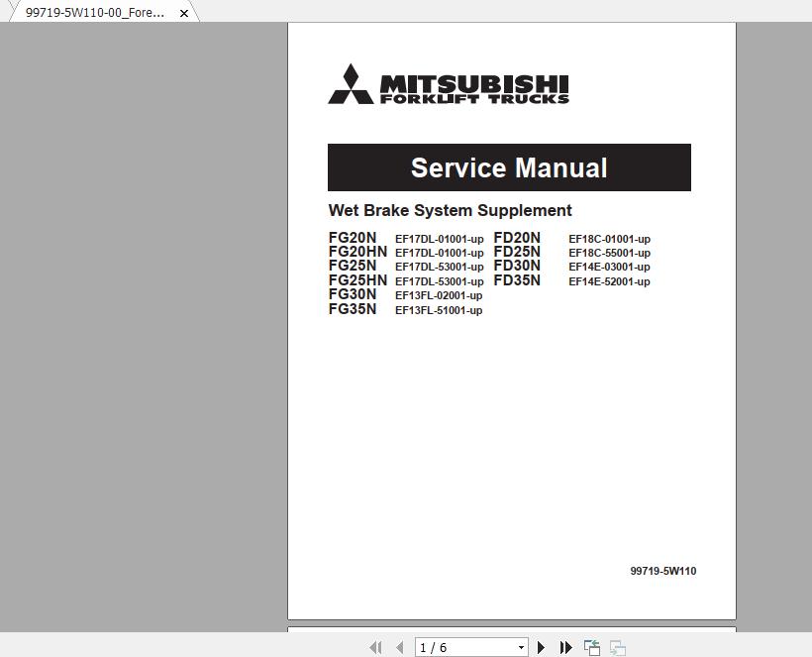Return to the previous view

coord(591,646)
